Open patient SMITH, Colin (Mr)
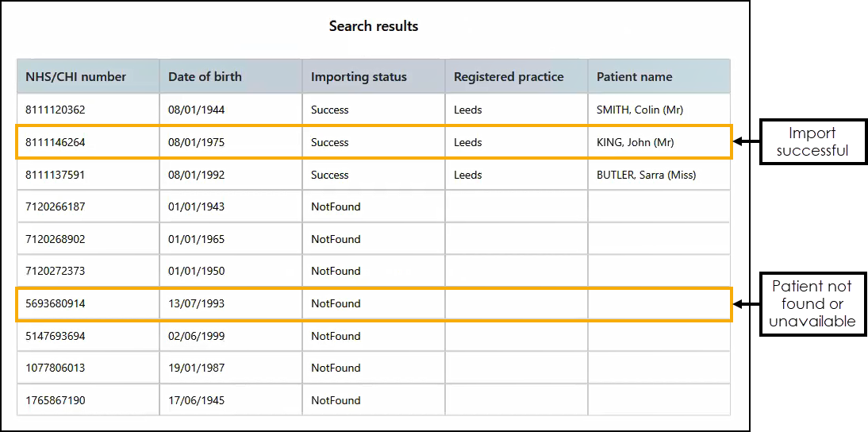The height and width of the screenshot is (432, 868). (x=639, y=110)
